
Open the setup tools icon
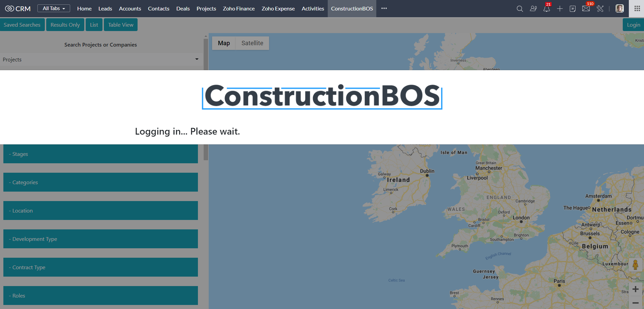point(600,9)
